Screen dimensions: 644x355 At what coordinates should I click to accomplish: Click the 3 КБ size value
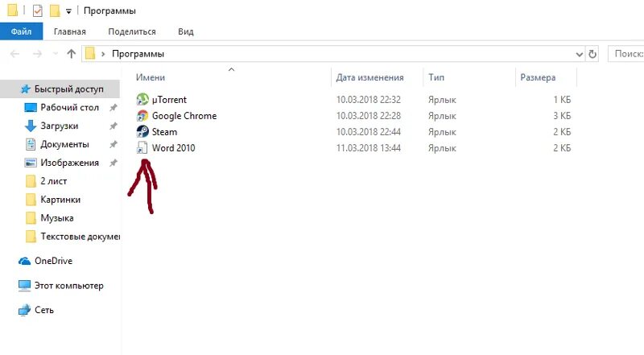click(x=562, y=116)
